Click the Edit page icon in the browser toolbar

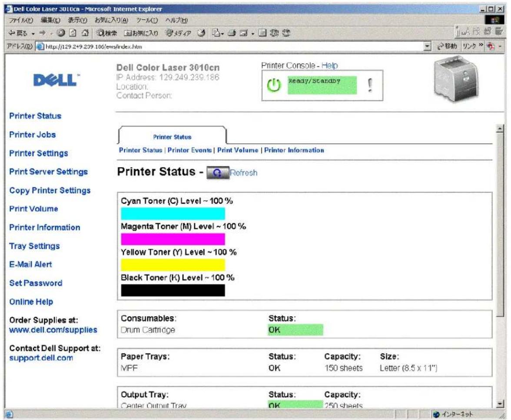244,33
